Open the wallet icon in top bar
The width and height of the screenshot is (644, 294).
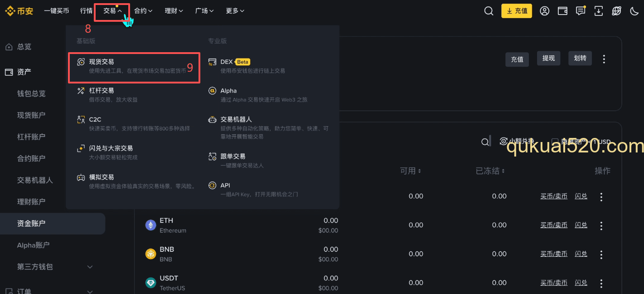(562, 11)
